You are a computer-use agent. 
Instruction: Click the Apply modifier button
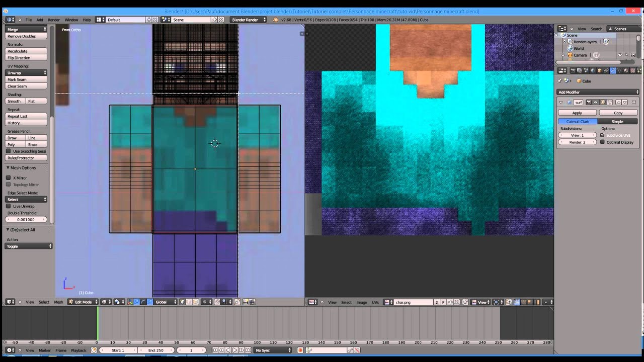pos(577,113)
